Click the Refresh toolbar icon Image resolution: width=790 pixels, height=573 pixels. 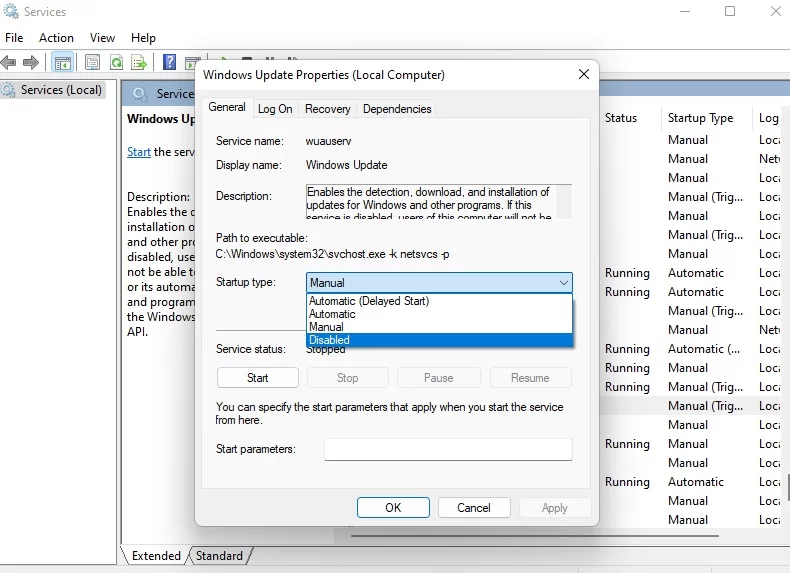pos(116,62)
